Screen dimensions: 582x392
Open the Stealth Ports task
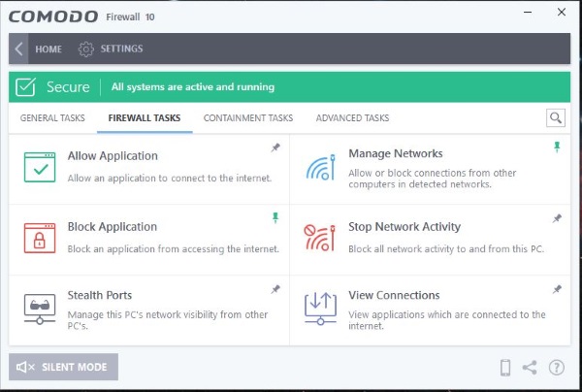coord(100,295)
